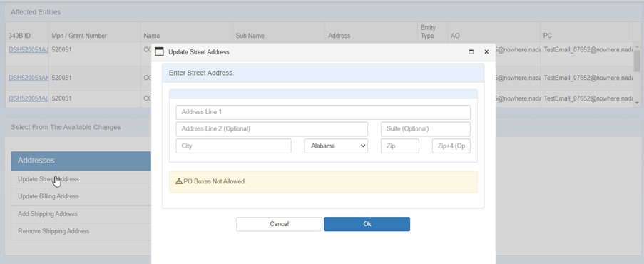Click Select From The Available Changes heading
644x264 pixels.
click(66, 127)
